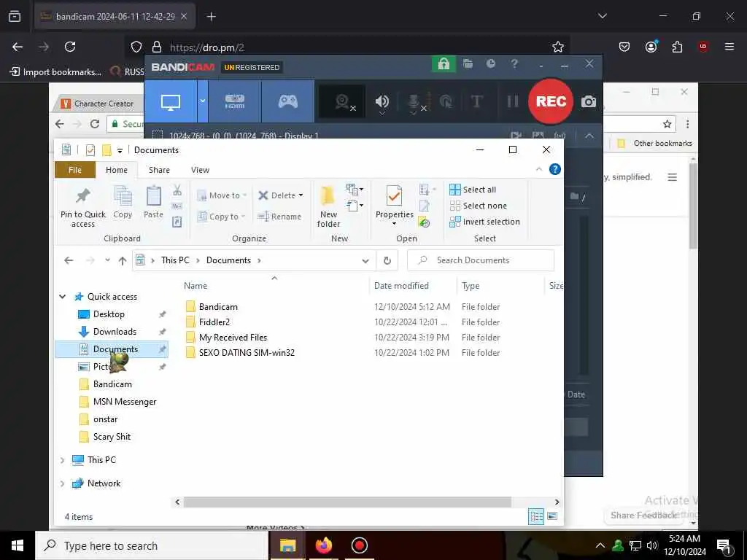Viewport: 747px width, 560px height.
Task: Click Bandicam record icon in taskbar
Action: tap(359, 545)
